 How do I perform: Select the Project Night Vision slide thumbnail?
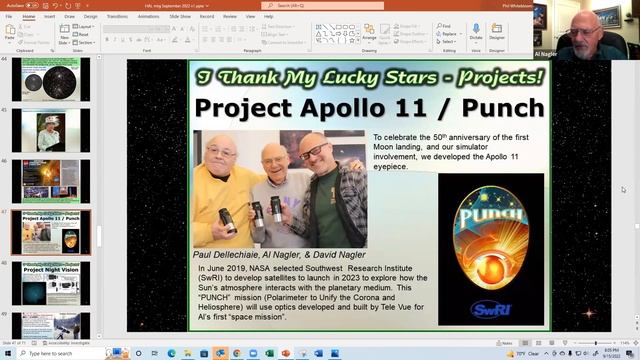[x=51, y=284]
